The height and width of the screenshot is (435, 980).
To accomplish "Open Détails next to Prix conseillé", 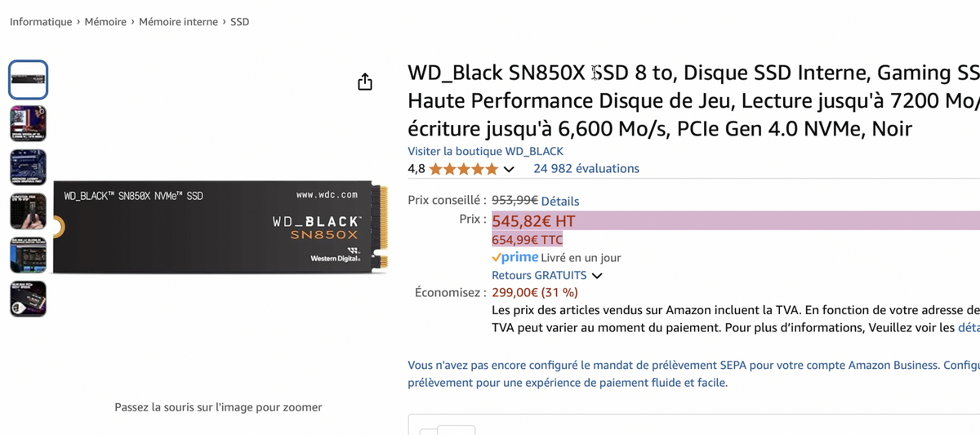I will point(560,201).
